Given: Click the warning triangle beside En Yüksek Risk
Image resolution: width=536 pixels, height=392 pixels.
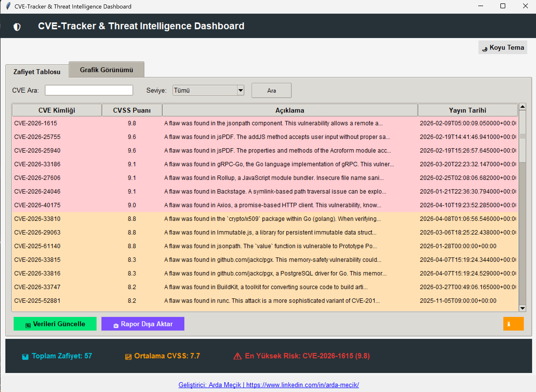Looking at the screenshot, I should [238, 356].
